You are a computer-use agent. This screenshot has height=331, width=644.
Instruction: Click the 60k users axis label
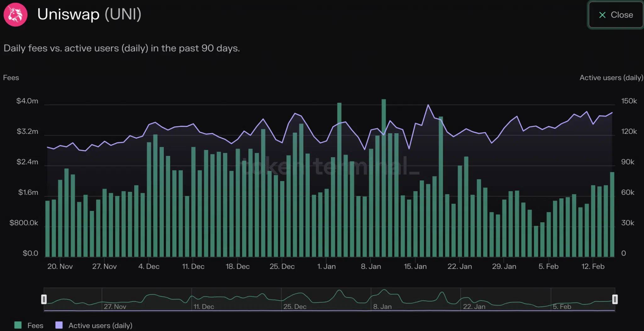coord(628,192)
